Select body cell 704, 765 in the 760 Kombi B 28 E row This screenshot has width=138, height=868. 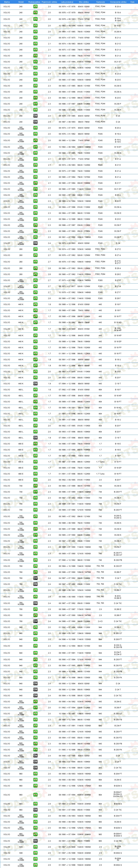tap(100, 597)
